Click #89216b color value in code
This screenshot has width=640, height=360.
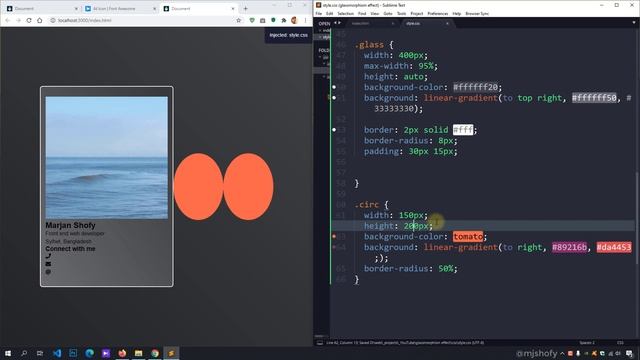click(x=569, y=247)
